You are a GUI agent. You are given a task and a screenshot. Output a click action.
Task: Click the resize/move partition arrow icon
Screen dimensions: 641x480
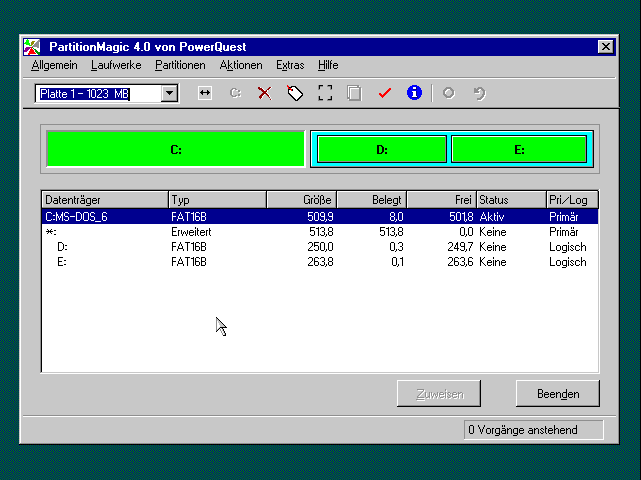[x=204, y=93]
